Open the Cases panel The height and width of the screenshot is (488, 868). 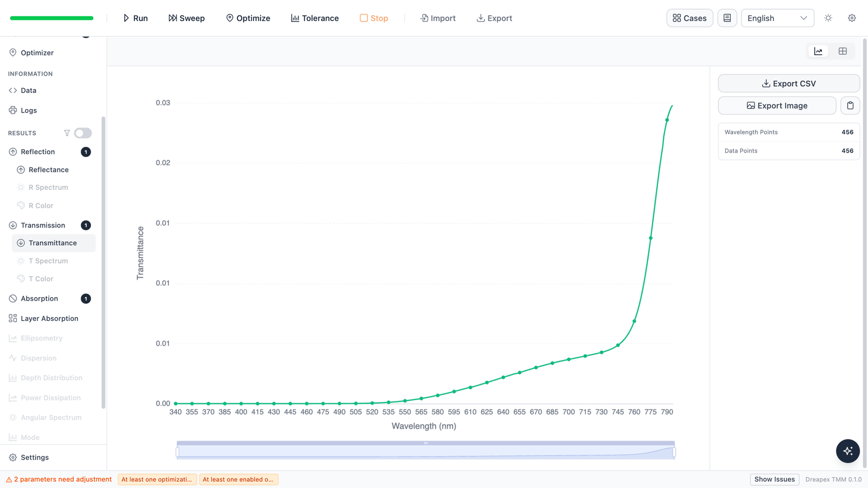[689, 18]
